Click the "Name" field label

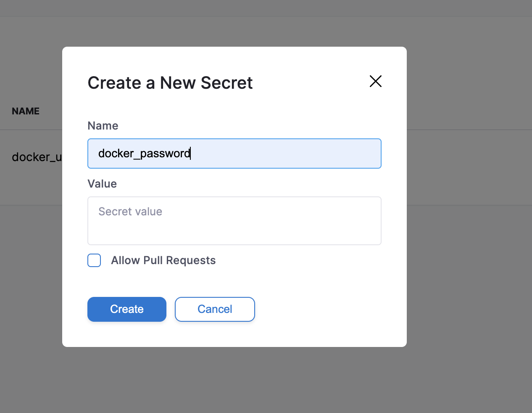pos(103,126)
